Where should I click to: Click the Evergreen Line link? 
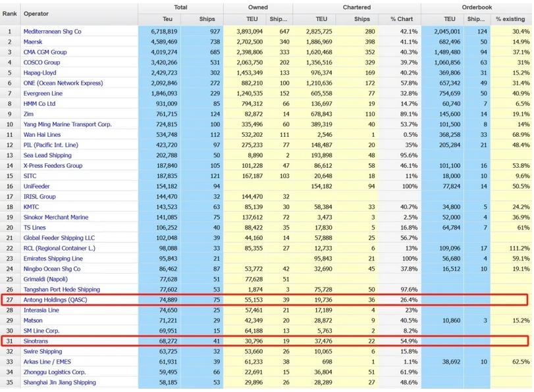pyautogui.click(x=43, y=93)
